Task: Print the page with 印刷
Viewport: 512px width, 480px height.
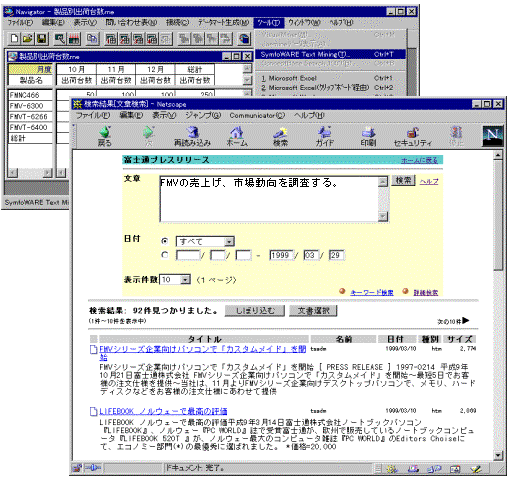Action: pyautogui.click(x=368, y=136)
